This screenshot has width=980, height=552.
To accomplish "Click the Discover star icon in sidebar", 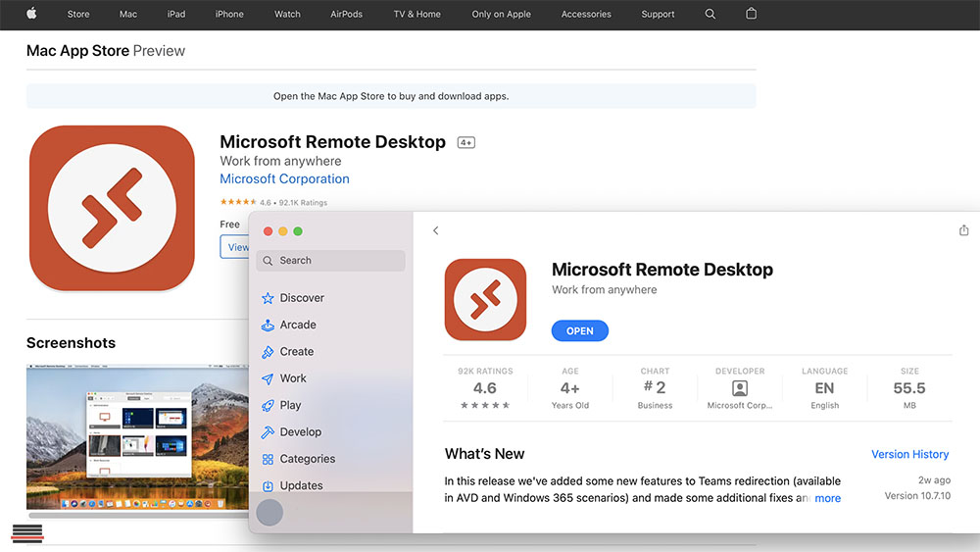I will pos(268,298).
